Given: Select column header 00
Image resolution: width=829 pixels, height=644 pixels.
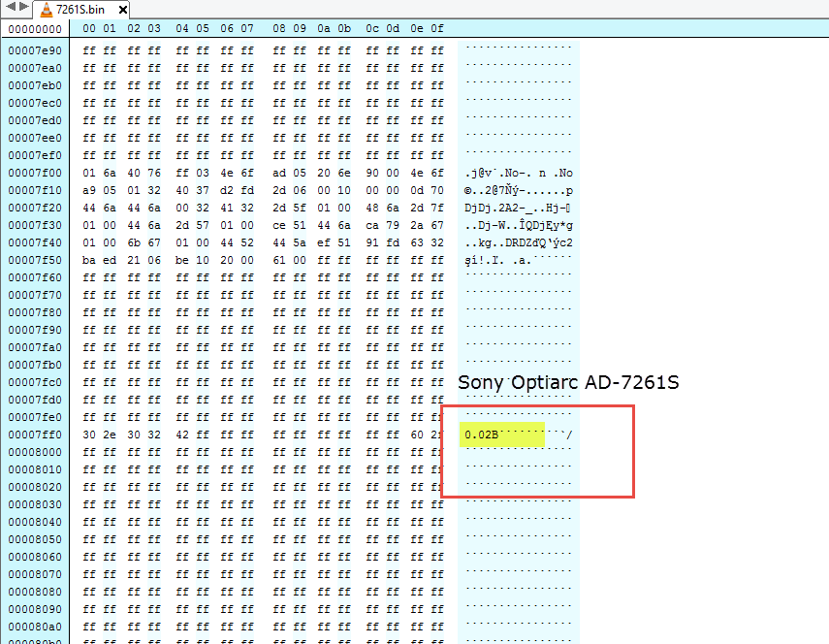Looking at the screenshot, I should (89, 28).
